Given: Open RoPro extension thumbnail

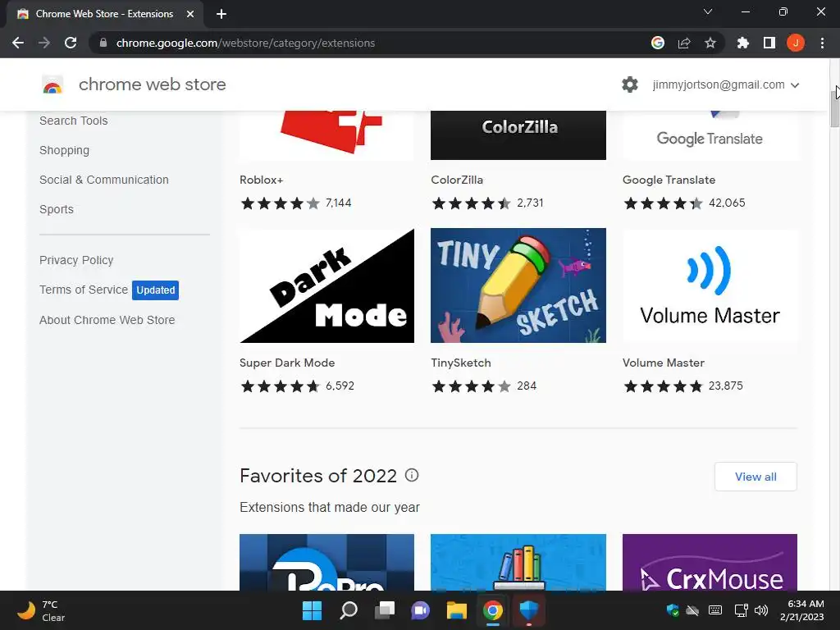Looking at the screenshot, I should click(x=326, y=563).
